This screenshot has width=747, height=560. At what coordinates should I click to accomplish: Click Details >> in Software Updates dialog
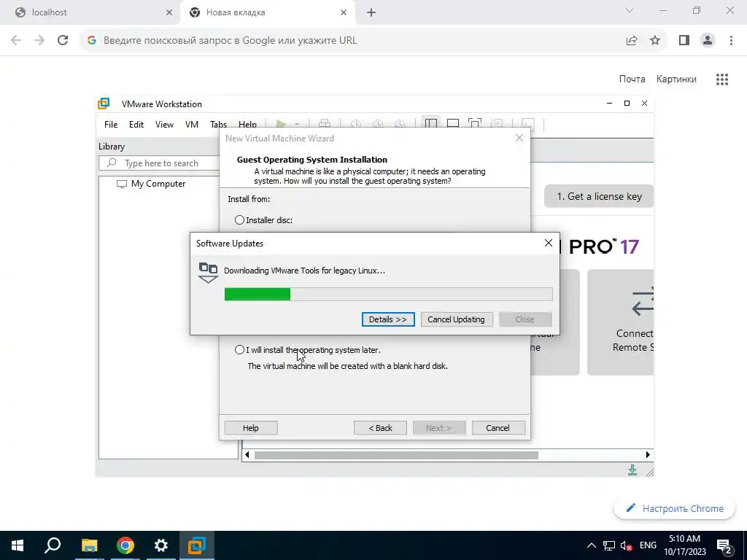coord(388,319)
